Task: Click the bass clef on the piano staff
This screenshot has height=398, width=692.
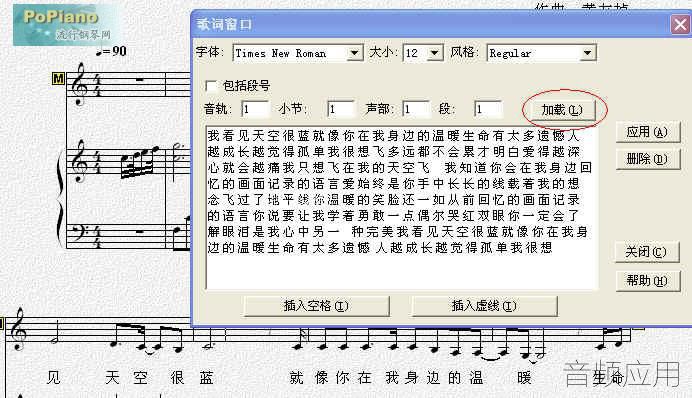Action: pos(79,233)
